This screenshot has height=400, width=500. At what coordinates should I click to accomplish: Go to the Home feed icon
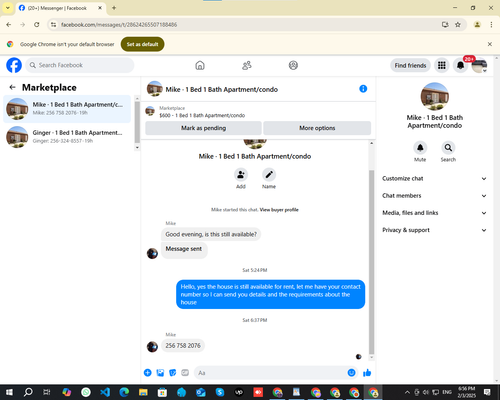coord(200,65)
